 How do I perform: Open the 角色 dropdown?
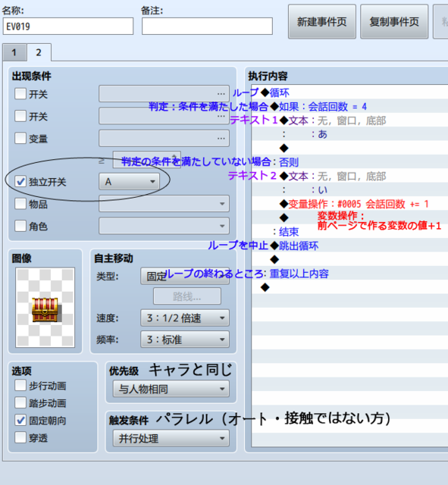click(x=164, y=226)
